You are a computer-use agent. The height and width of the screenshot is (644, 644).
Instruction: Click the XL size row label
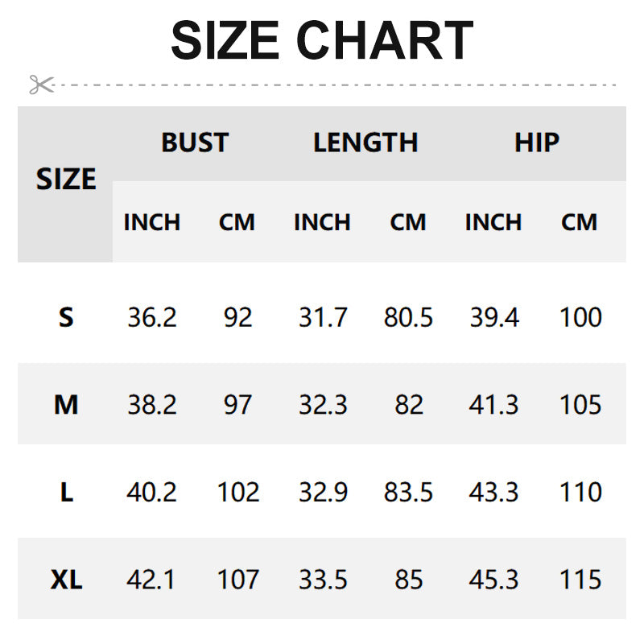(66, 579)
